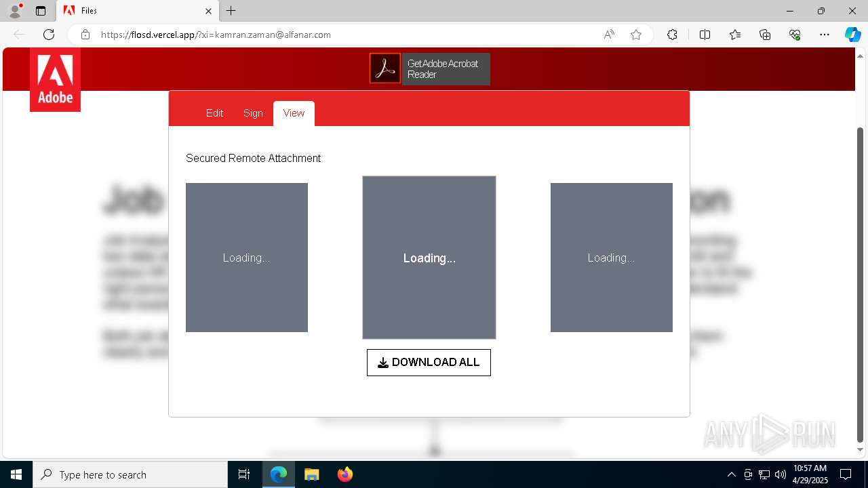Open the Favorites list
The image size is (868, 488).
click(735, 35)
